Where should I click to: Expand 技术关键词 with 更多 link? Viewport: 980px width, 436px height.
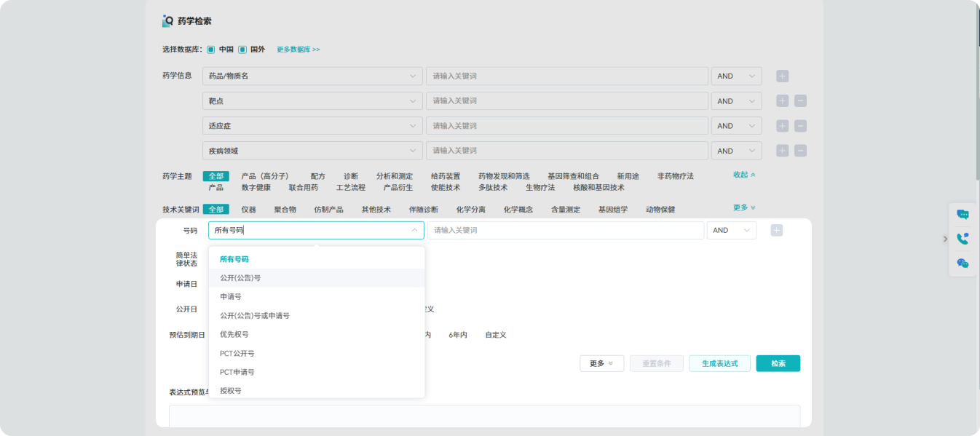click(x=744, y=207)
